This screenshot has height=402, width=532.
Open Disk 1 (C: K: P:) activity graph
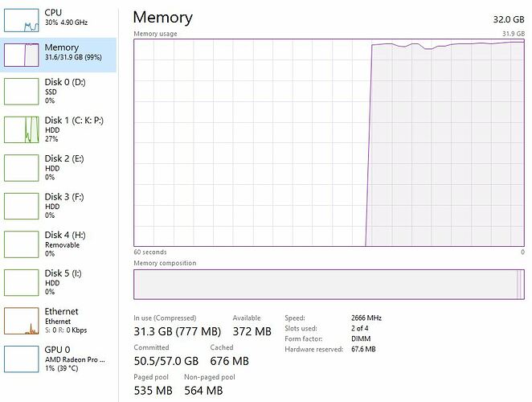22,129
